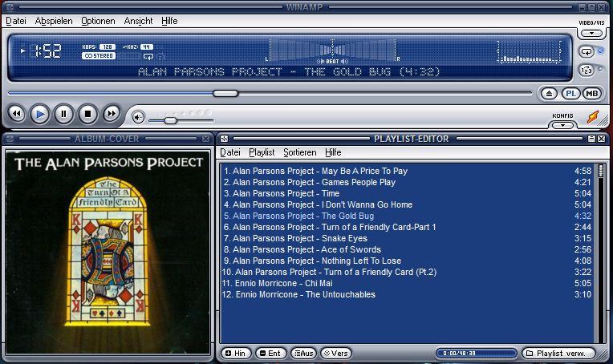Click the elapsed time display 1:52

[47, 51]
